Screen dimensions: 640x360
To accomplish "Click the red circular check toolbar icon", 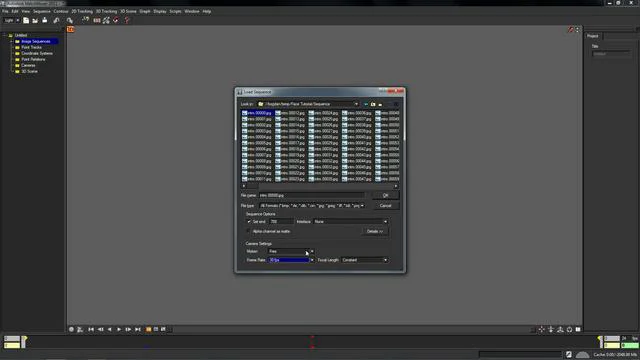I will 116,20.
